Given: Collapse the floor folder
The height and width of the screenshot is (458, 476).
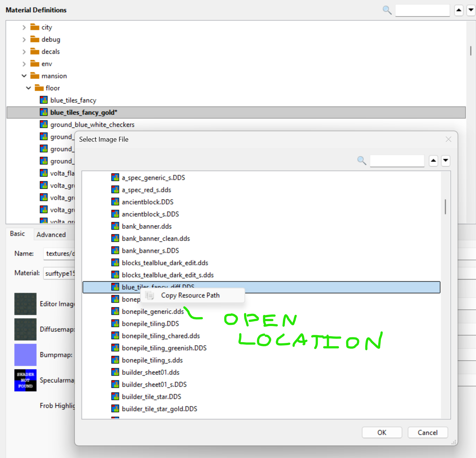Looking at the screenshot, I should coord(28,88).
